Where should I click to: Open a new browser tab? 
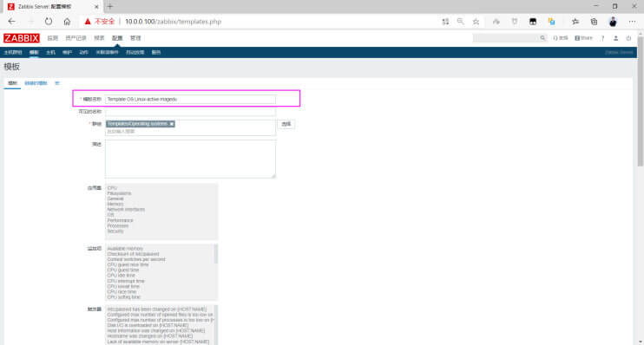pos(110,7)
